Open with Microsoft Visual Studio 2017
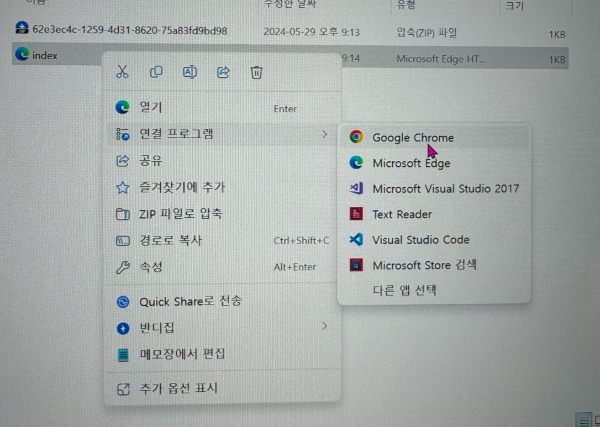 point(434,189)
